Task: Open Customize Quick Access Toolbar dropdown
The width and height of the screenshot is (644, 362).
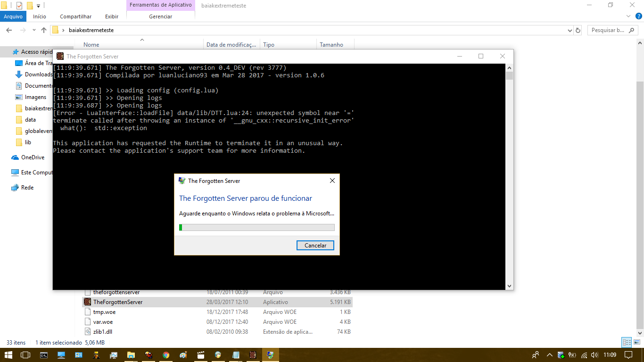Action: [x=38, y=6]
